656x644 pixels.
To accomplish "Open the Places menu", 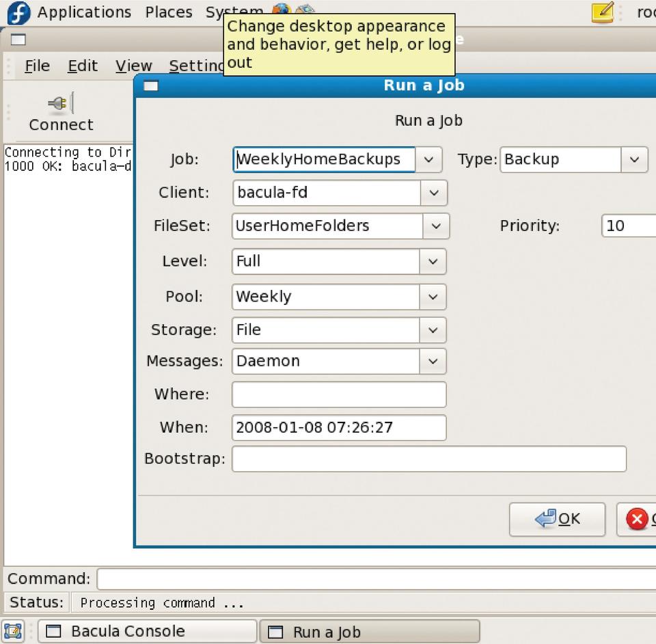I will coord(169,12).
